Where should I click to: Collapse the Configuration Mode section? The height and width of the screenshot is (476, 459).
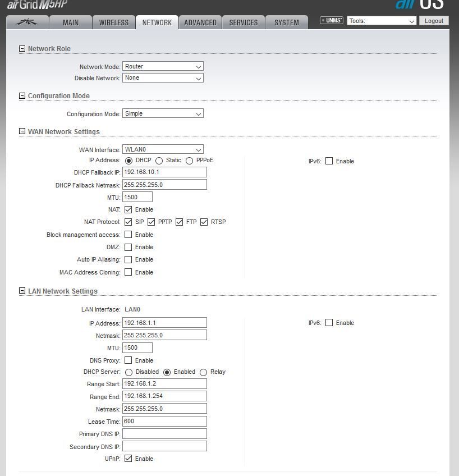22,96
